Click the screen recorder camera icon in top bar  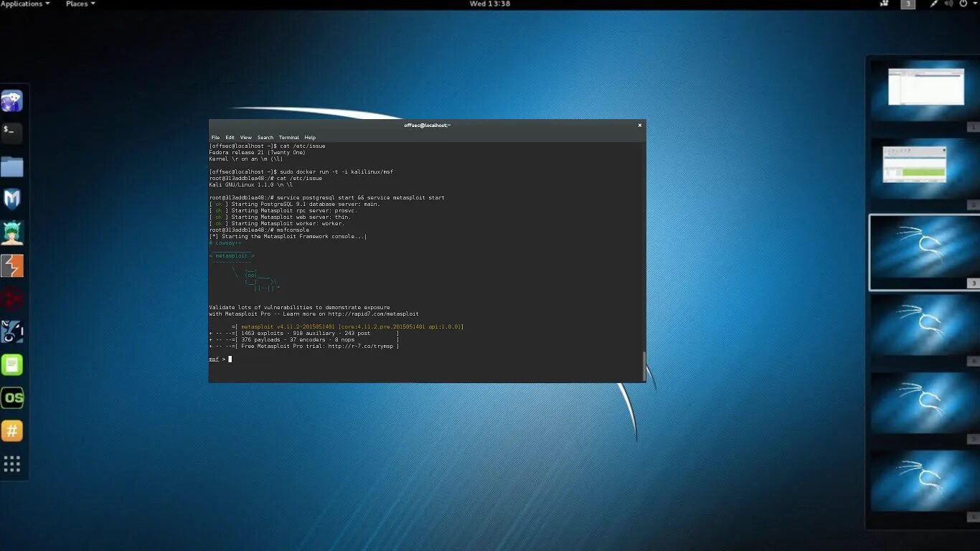coord(885,4)
